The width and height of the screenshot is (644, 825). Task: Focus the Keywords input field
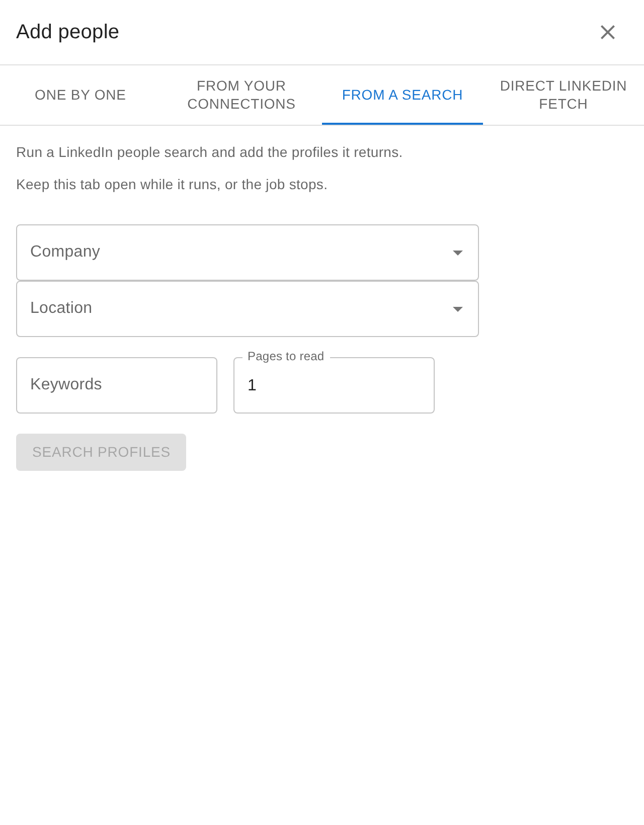point(117,385)
